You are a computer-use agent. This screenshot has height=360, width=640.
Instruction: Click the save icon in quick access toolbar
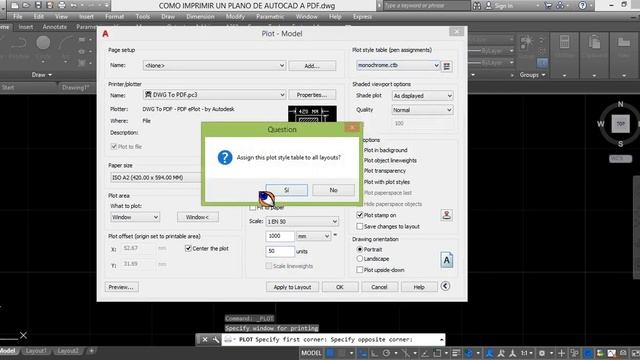[38, 5]
